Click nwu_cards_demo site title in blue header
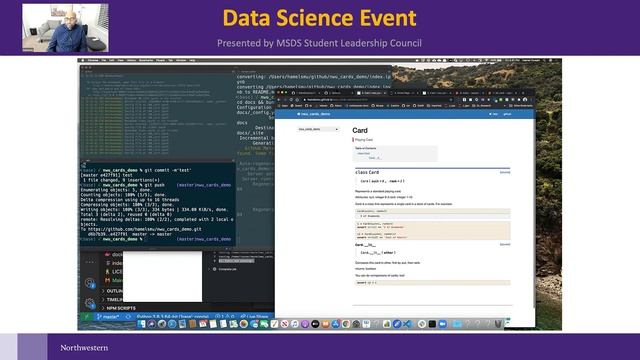 pyautogui.click(x=314, y=114)
